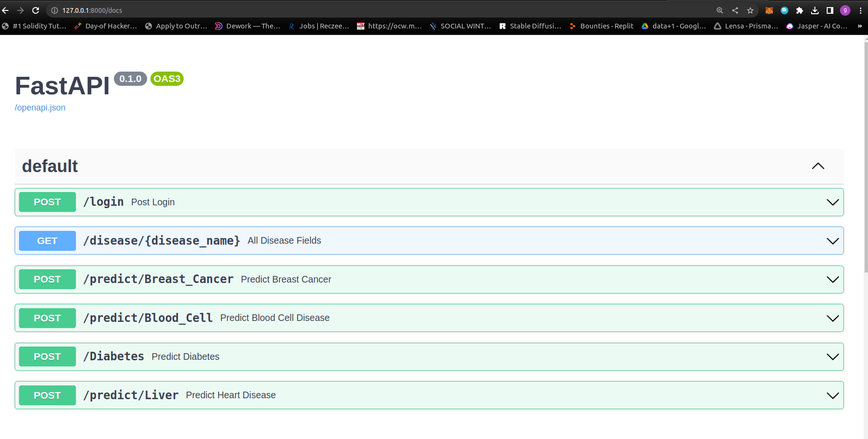Image resolution: width=868 pixels, height=439 pixels.
Task: Share this page using the share icon
Action: pos(735,10)
